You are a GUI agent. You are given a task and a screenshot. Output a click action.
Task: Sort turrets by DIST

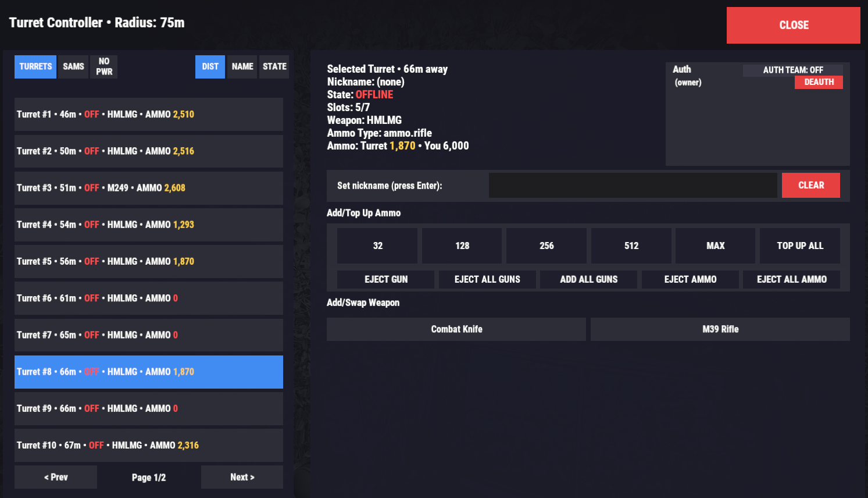210,67
